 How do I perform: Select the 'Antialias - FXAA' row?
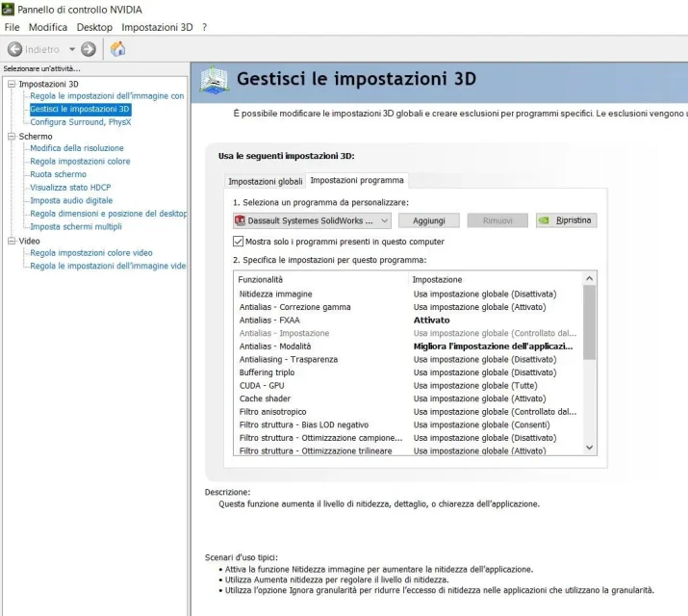pyautogui.click(x=408, y=321)
